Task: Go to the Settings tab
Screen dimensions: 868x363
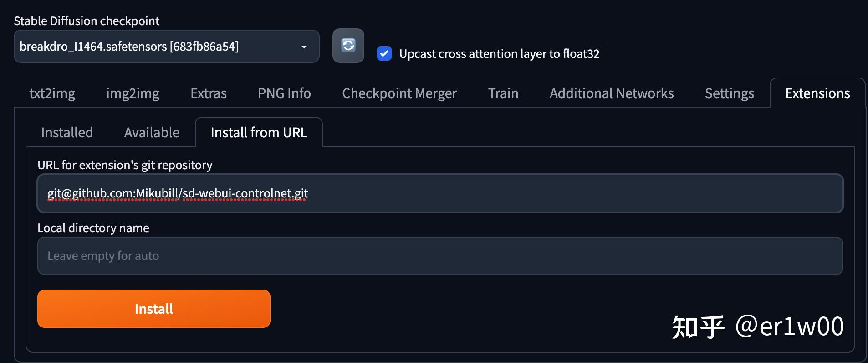Action: (x=730, y=93)
